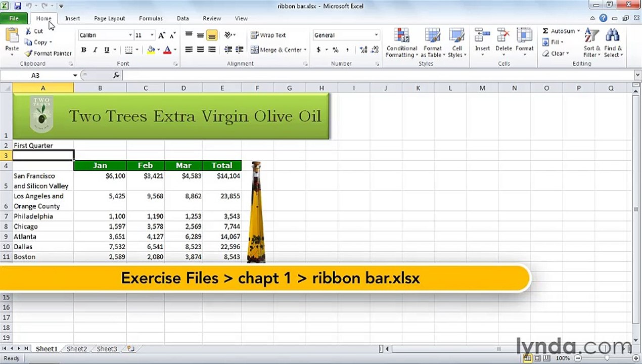Image resolution: width=642 pixels, height=364 pixels.
Task: Open the File tab
Action: click(14, 19)
